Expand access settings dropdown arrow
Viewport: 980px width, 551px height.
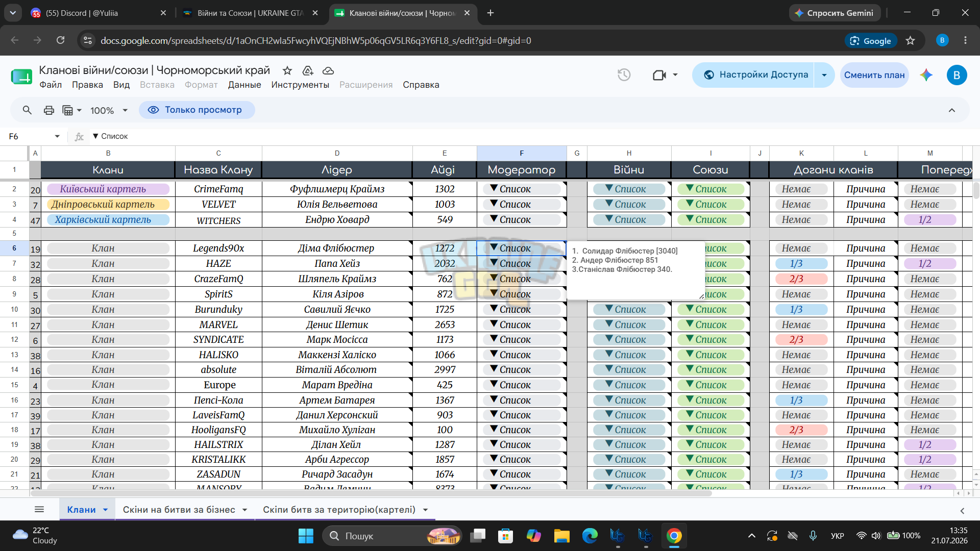pyautogui.click(x=824, y=75)
